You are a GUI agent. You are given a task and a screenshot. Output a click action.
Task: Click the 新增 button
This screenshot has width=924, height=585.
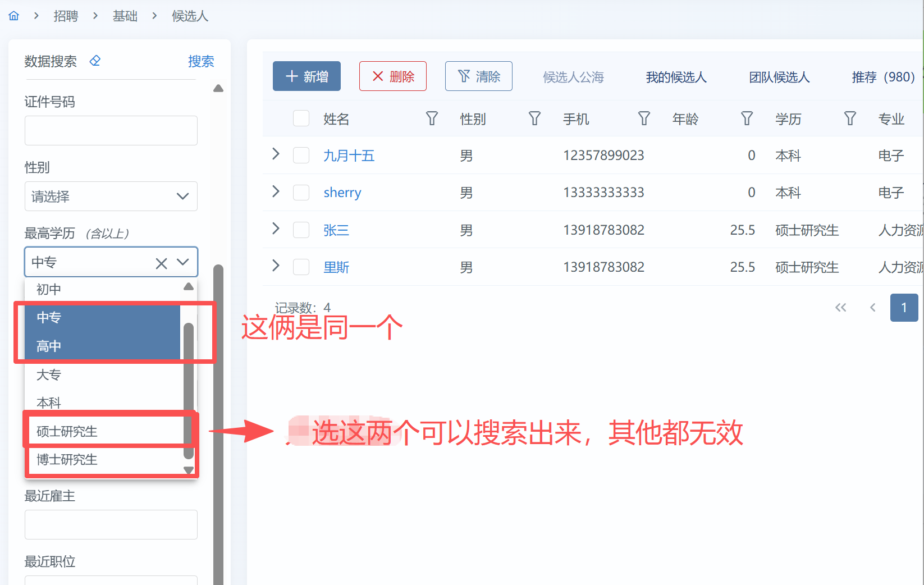tap(307, 76)
